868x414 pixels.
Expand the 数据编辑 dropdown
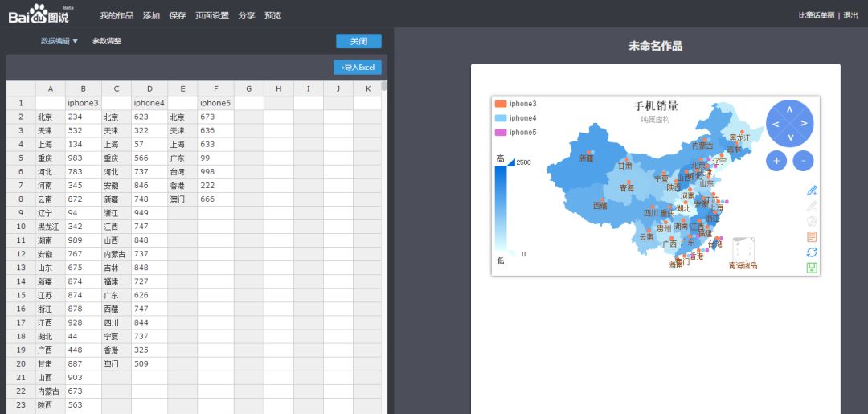click(x=59, y=41)
